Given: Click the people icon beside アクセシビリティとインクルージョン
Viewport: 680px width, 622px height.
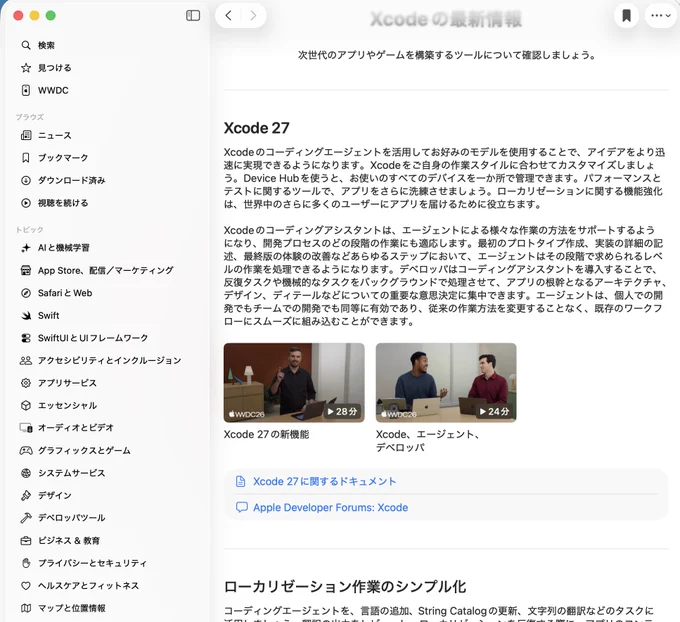Looking at the screenshot, I should [x=26, y=360].
